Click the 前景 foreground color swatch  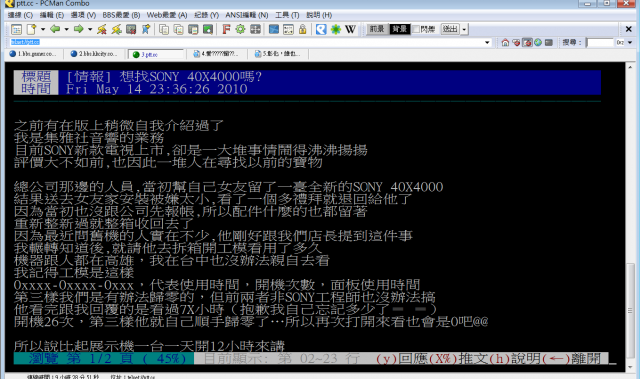coord(377,29)
